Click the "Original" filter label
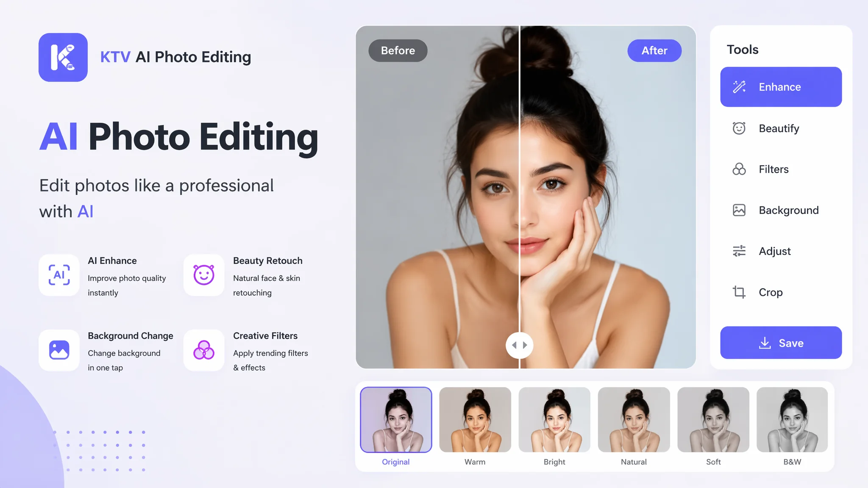The image size is (868, 488). click(396, 462)
